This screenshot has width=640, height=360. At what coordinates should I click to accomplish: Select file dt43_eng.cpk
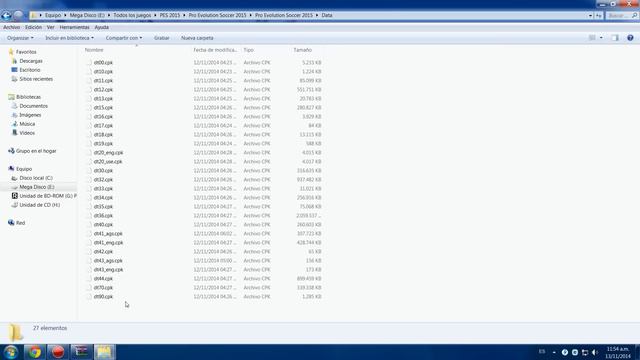(x=108, y=269)
